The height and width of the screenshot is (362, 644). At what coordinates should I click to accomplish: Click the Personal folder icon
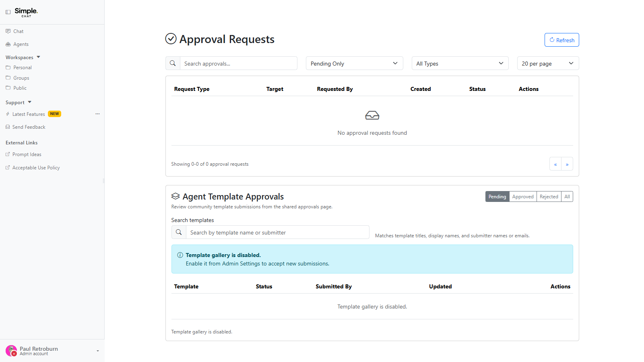tap(8, 67)
